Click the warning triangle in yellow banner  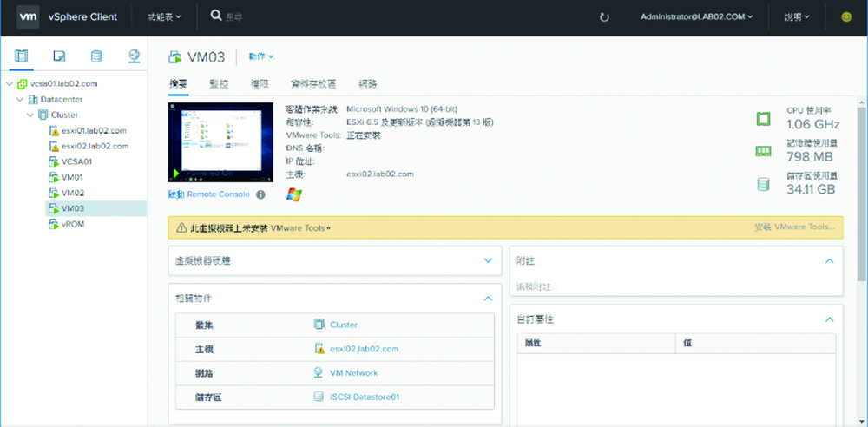(181, 227)
